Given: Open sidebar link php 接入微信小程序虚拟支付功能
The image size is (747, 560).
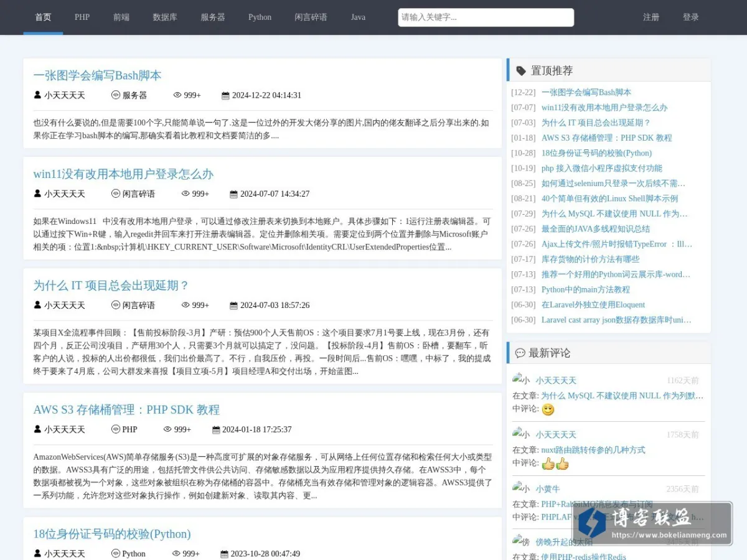Looking at the screenshot, I should pos(602,168).
